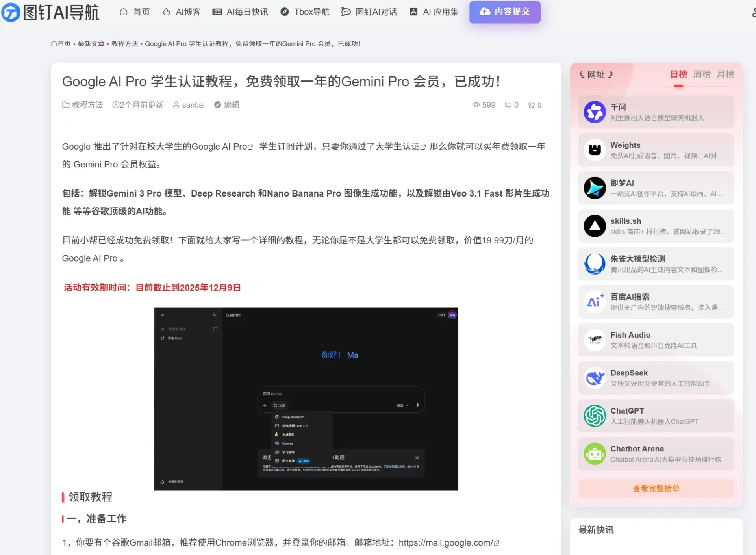756x555 pixels.
Task: Click the Chatbot Arena robot icon
Action: [595, 454]
